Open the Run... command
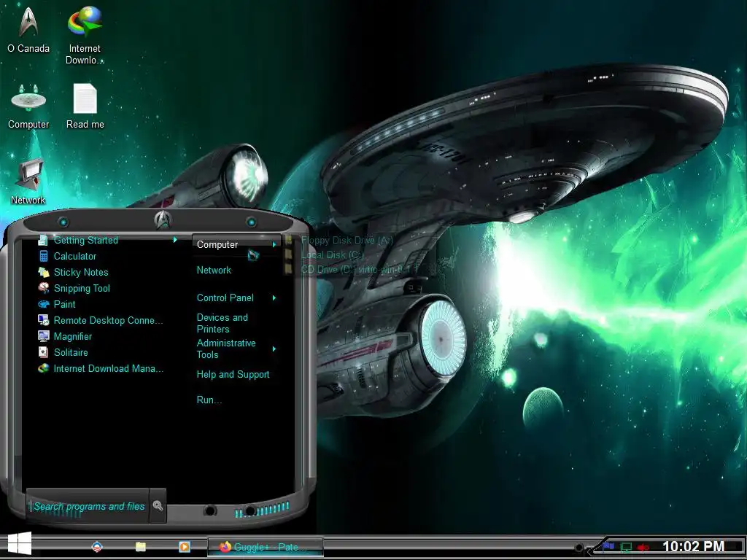This screenshot has width=747, height=560. [209, 400]
